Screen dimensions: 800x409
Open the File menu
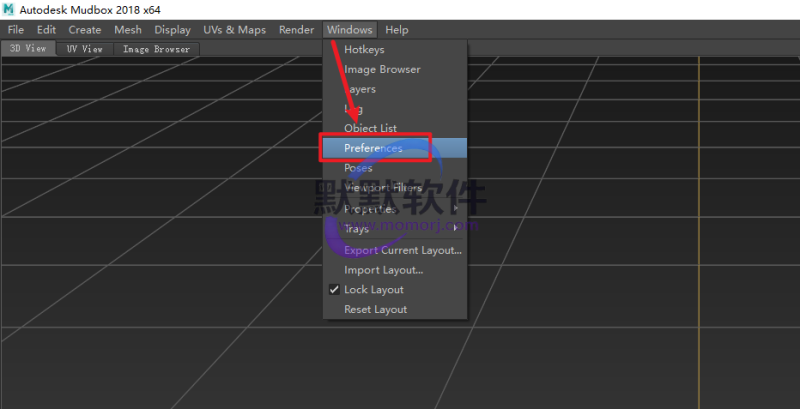[15, 30]
